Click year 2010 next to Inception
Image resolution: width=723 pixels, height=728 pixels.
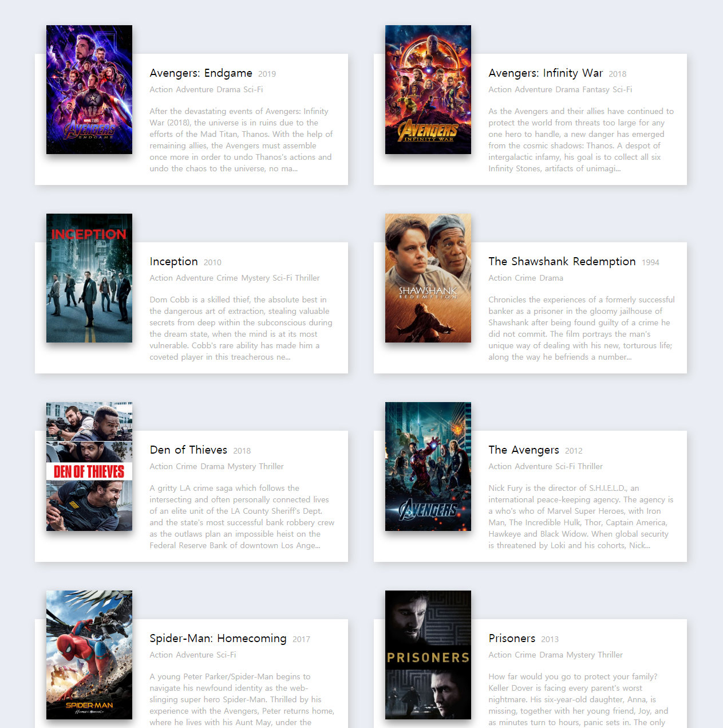tap(212, 262)
